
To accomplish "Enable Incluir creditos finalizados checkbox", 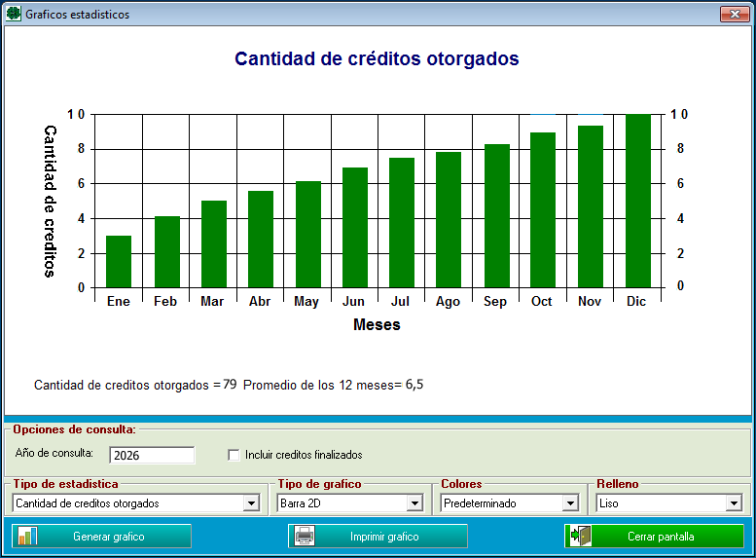I will tap(234, 455).
